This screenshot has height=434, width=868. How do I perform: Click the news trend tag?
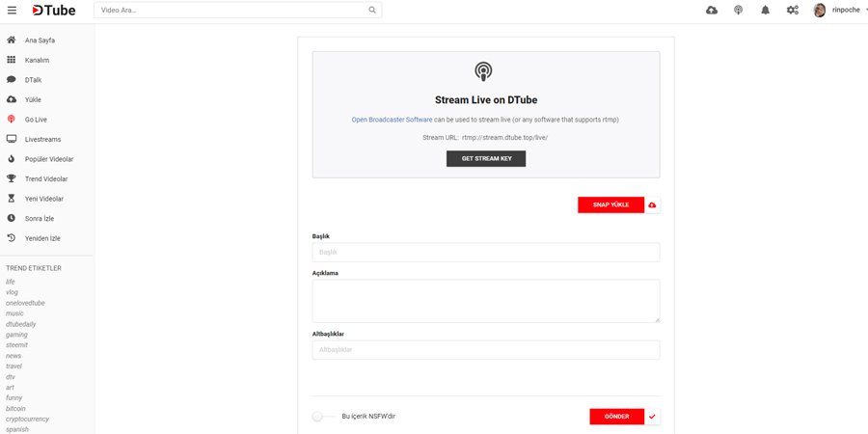14,355
